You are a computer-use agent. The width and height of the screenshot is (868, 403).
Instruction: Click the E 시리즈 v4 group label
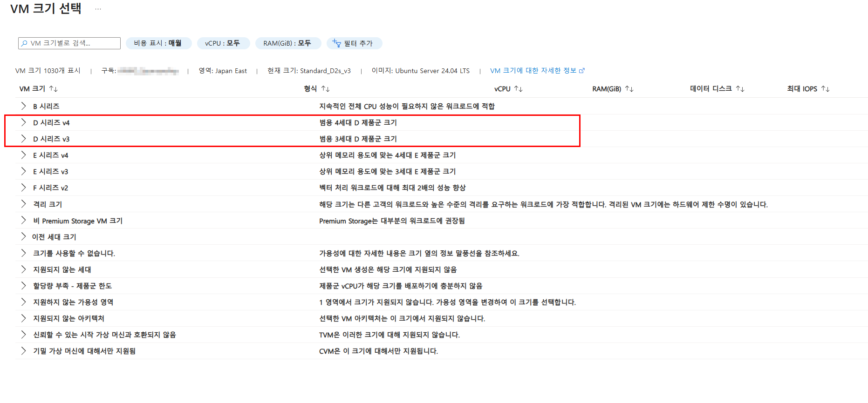[x=50, y=155]
